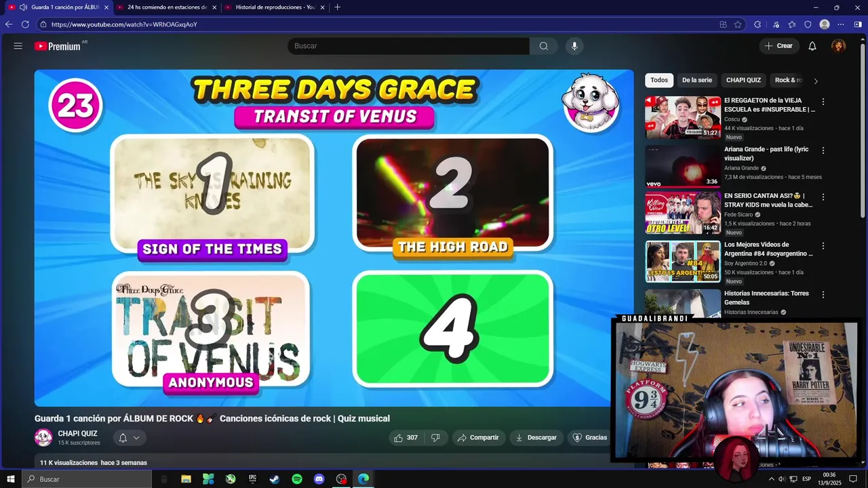Open the subscription notification bell dropdown
This screenshot has width=868, height=488.
pyautogui.click(x=129, y=438)
